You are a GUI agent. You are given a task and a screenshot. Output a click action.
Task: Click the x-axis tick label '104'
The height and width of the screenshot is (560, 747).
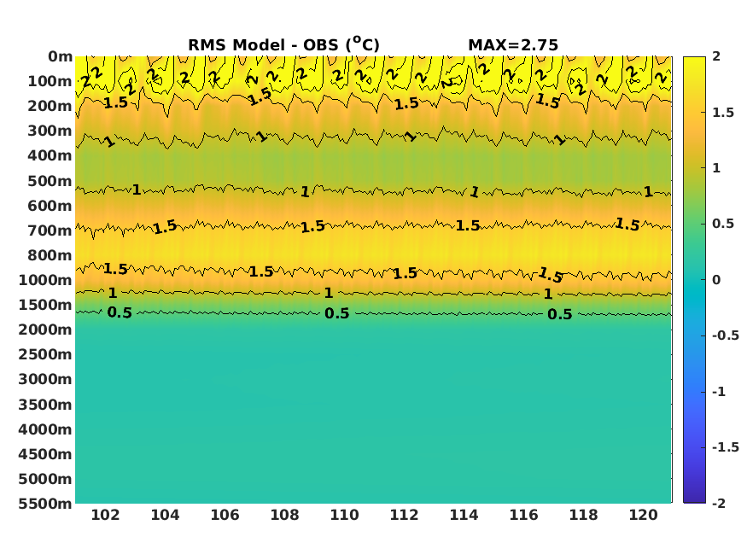click(165, 516)
